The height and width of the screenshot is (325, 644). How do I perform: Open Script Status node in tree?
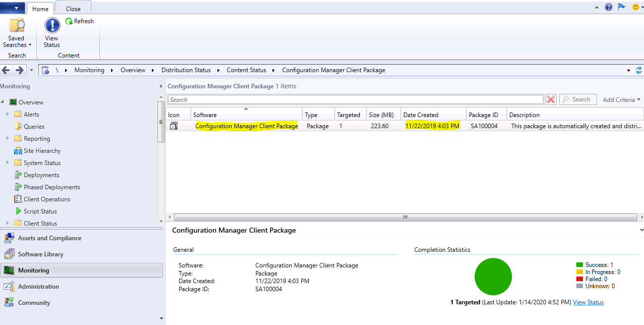pyautogui.click(x=40, y=211)
